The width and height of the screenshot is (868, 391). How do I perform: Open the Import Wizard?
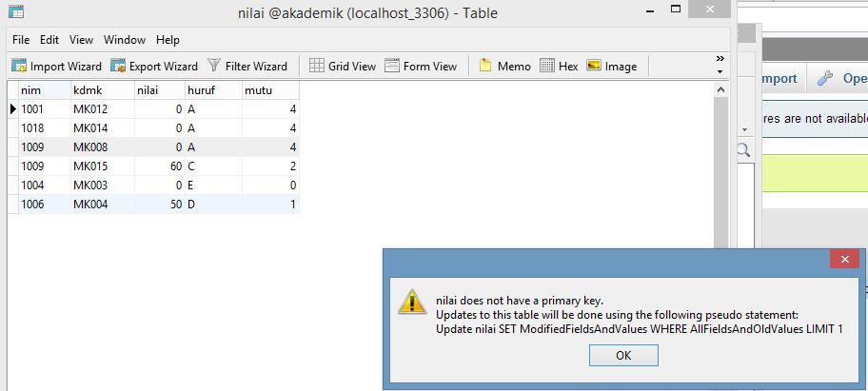56,67
